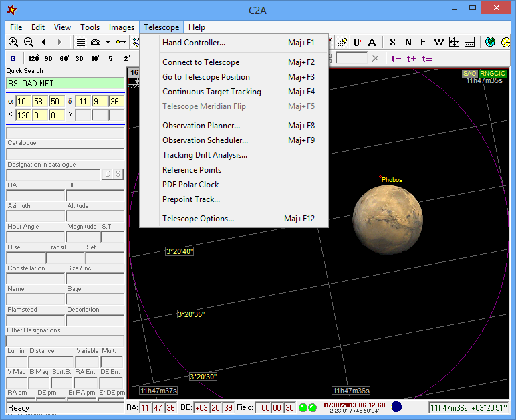516x420 pixels.
Task: Open dropdown arrow next to dome icon
Action: tap(108, 42)
